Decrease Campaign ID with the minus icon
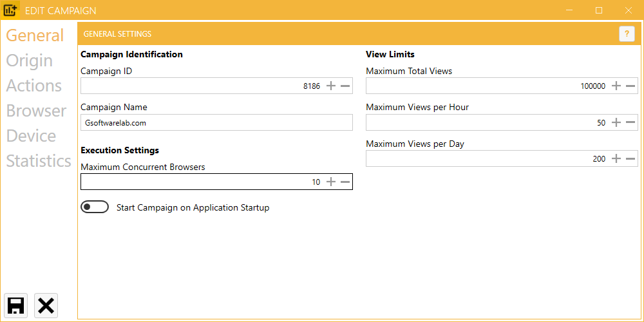The width and height of the screenshot is (644, 322). [345, 86]
